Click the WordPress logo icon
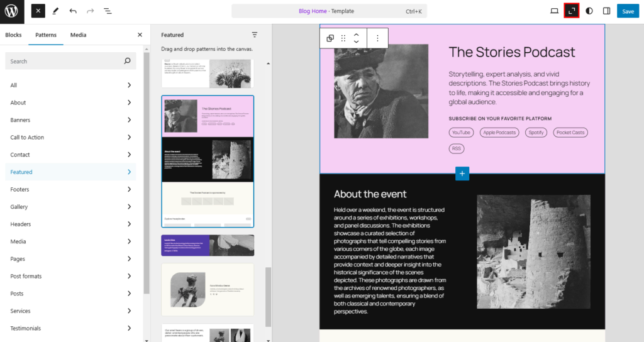 13,11
